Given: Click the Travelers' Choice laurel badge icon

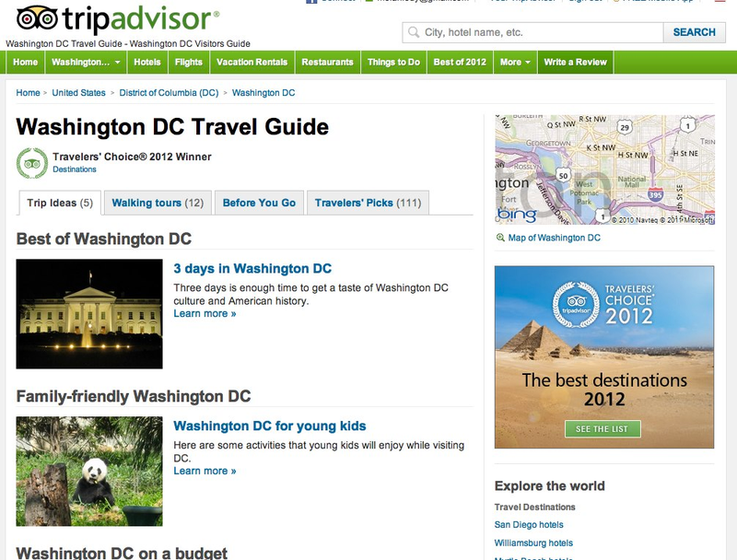Looking at the screenshot, I should [x=32, y=163].
